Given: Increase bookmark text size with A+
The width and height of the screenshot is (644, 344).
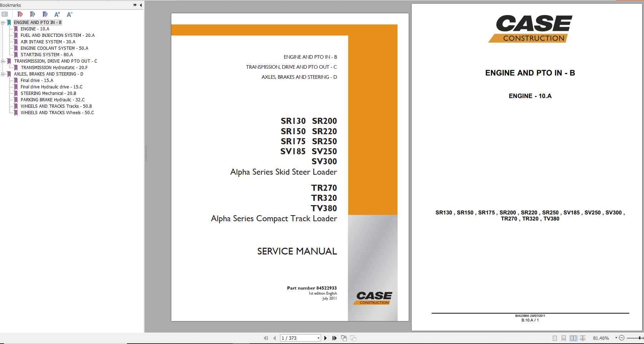Looking at the screenshot, I should (57, 14).
